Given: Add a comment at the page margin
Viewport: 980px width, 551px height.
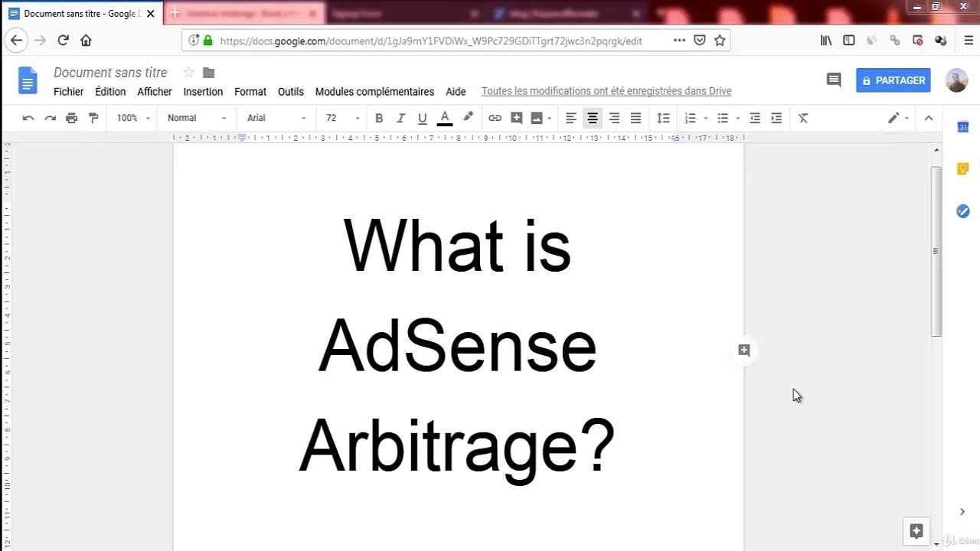Looking at the screenshot, I should coord(743,350).
